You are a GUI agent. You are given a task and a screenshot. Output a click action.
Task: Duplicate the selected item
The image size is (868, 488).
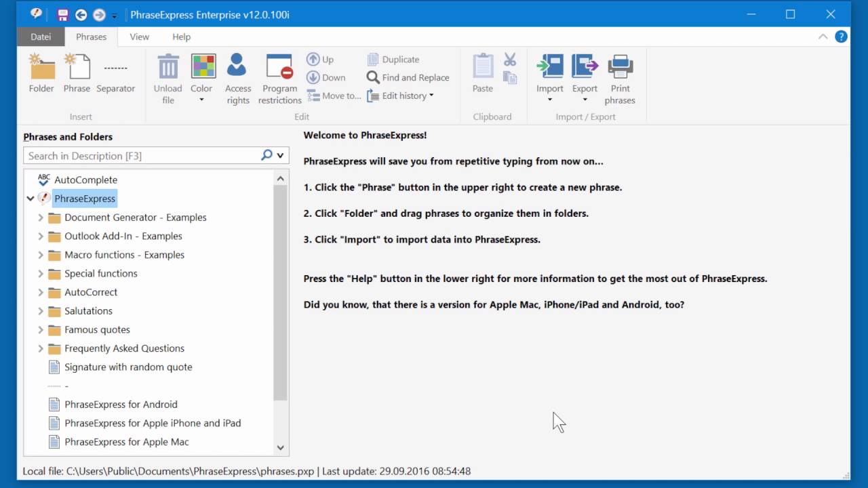[x=393, y=60]
